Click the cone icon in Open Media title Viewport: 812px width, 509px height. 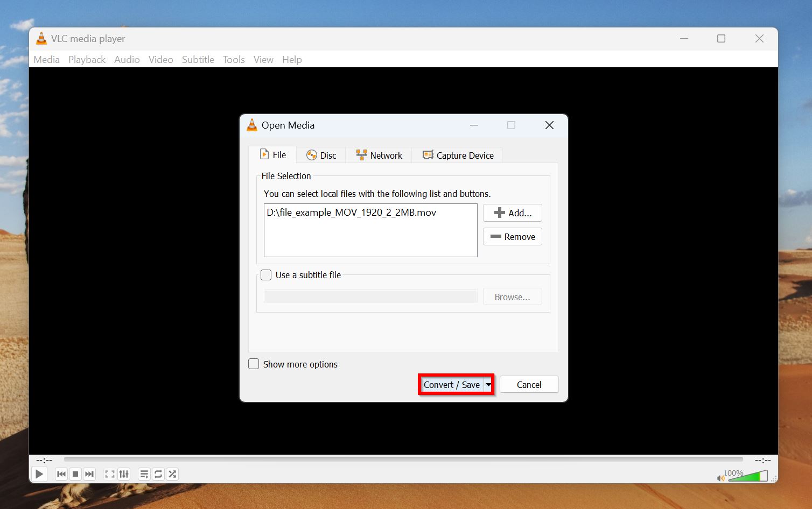point(252,125)
